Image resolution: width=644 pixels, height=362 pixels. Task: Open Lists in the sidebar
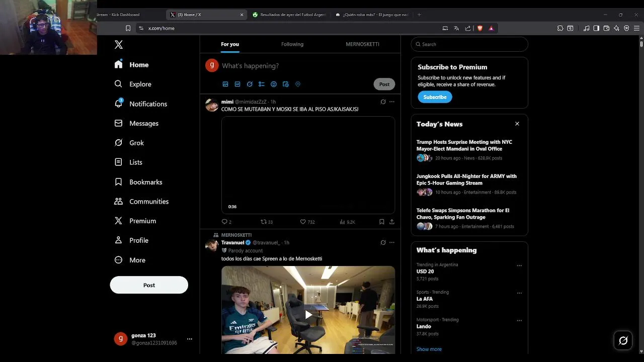coord(128,162)
